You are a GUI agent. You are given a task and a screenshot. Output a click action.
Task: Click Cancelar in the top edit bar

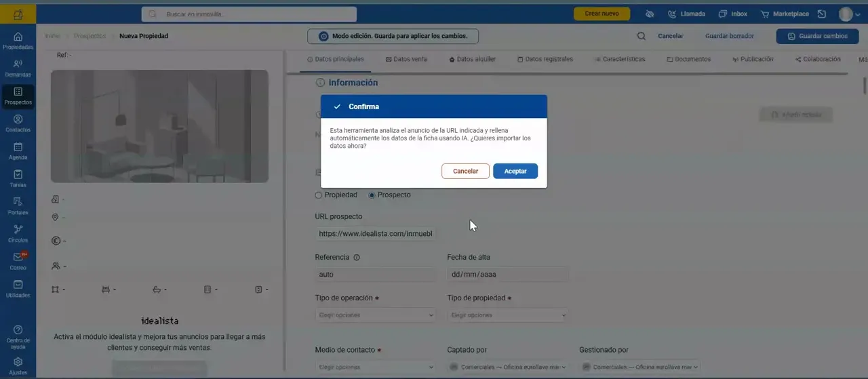[671, 36]
